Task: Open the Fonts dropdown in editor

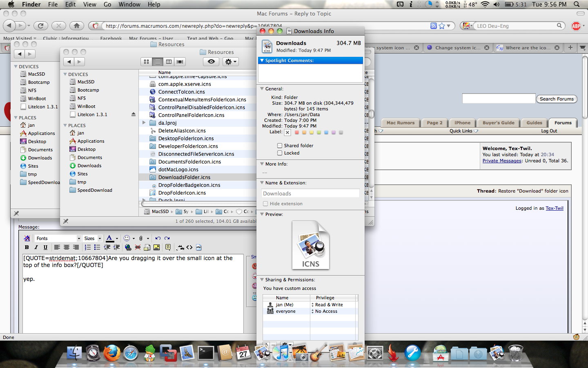Action: [x=58, y=238]
